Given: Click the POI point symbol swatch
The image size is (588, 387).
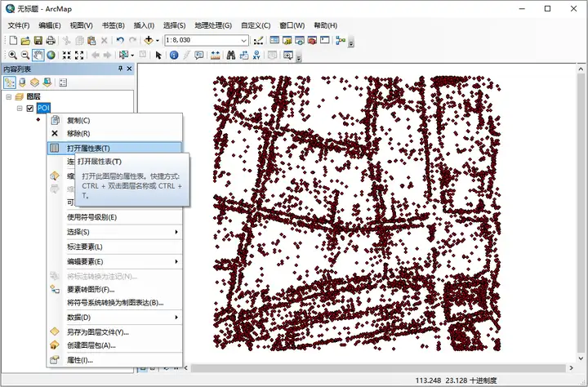Looking at the screenshot, I should click(x=38, y=120).
